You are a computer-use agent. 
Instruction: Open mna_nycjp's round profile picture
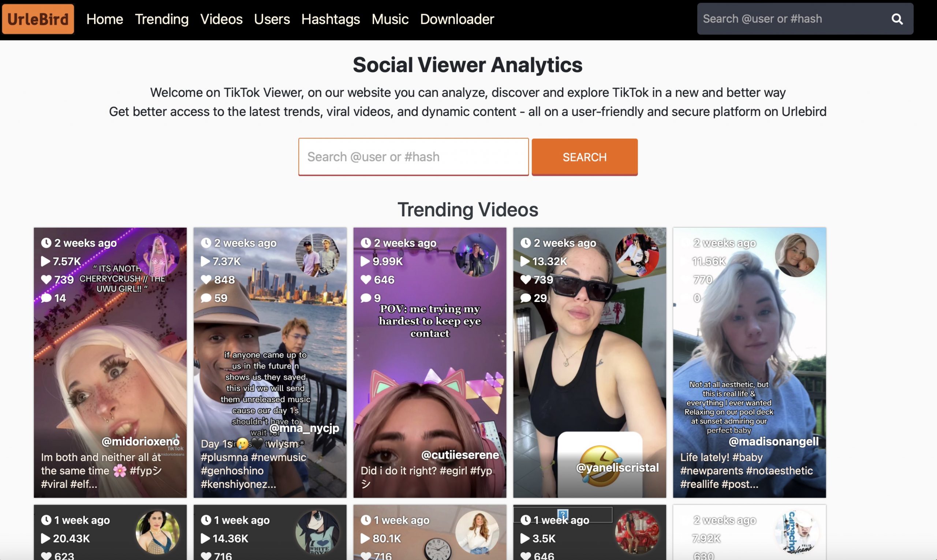coord(317,255)
